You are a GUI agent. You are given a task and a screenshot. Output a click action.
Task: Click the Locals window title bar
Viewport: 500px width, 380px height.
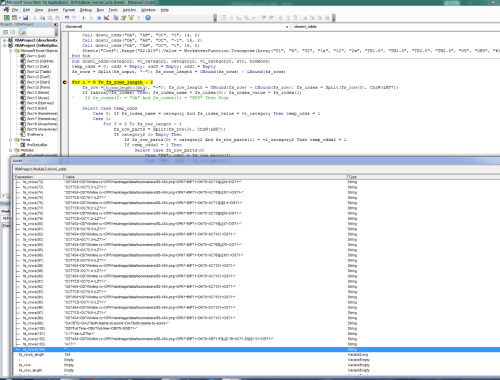(x=255, y=161)
